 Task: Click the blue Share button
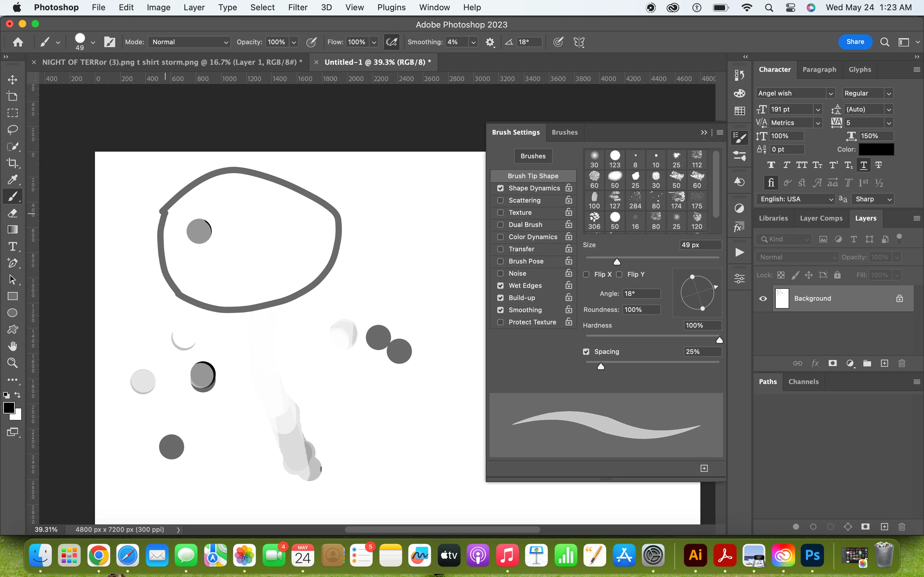tap(855, 42)
